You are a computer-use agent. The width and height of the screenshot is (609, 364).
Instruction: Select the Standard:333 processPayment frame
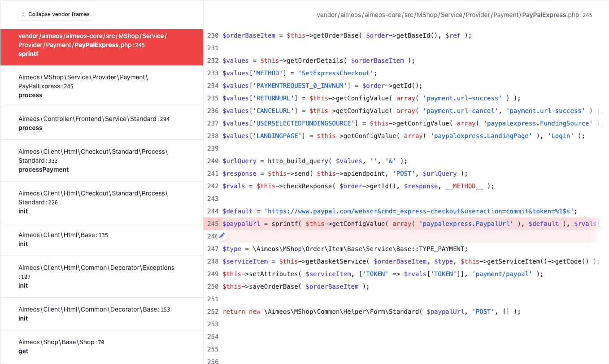coord(102,160)
